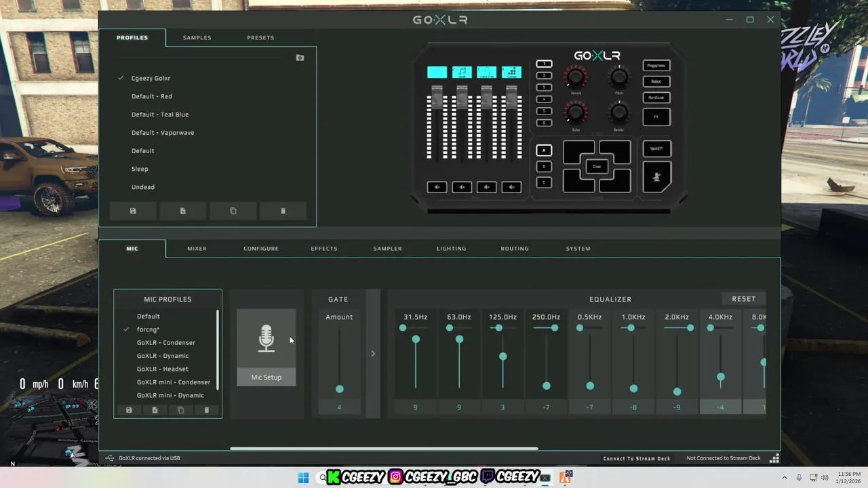The image size is (868, 488).
Task: Click the Instagram overlay icon on taskbar
Action: pos(395,477)
